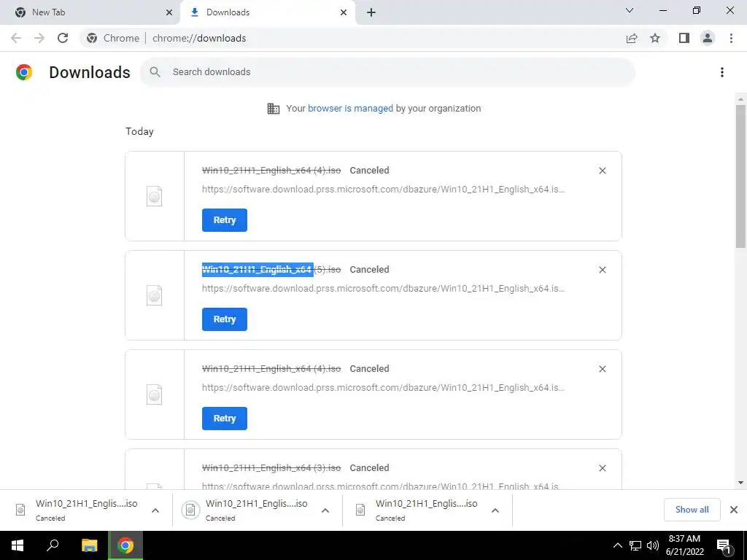Close the Downloads tab
The height and width of the screenshot is (560, 747).
[x=344, y=12]
